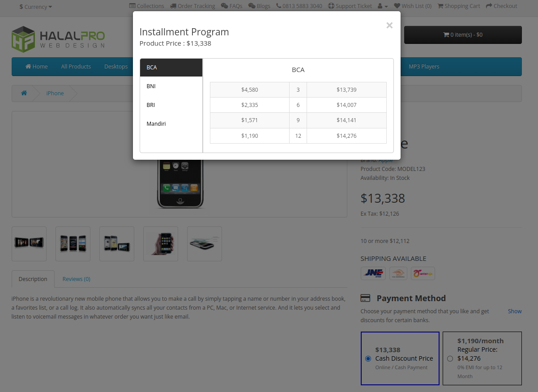Open the Collections page from top bar
The width and height of the screenshot is (538, 392).
pos(146,6)
